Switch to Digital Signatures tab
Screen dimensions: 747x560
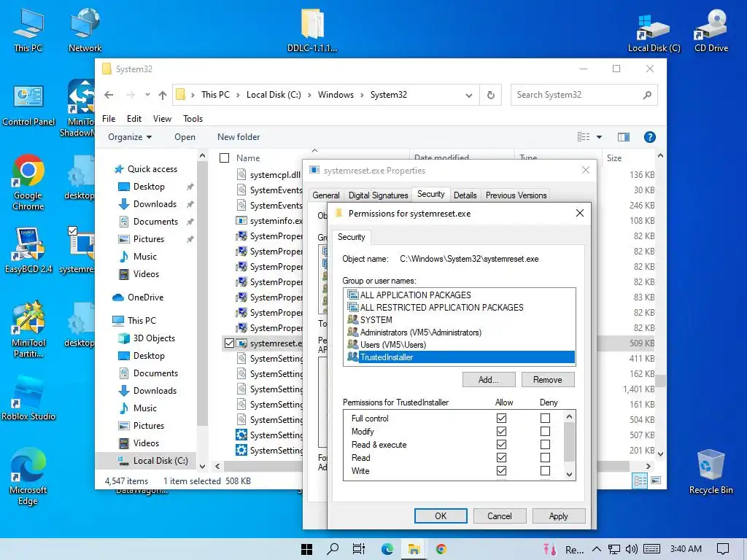379,195
